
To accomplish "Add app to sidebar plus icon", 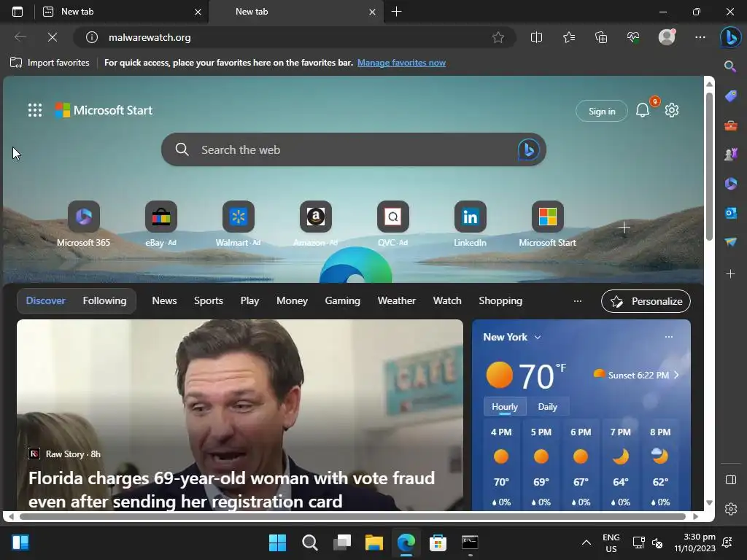I will click(730, 274).
